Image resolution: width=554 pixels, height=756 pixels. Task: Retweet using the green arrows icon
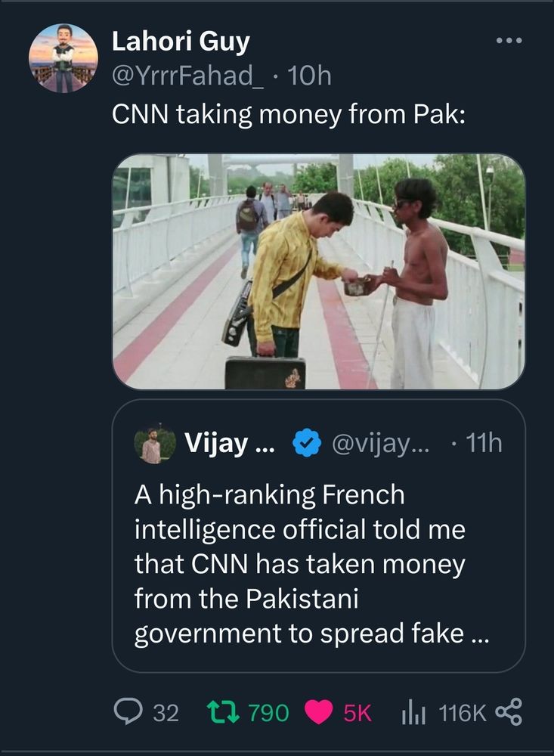(x=222, y=711)
